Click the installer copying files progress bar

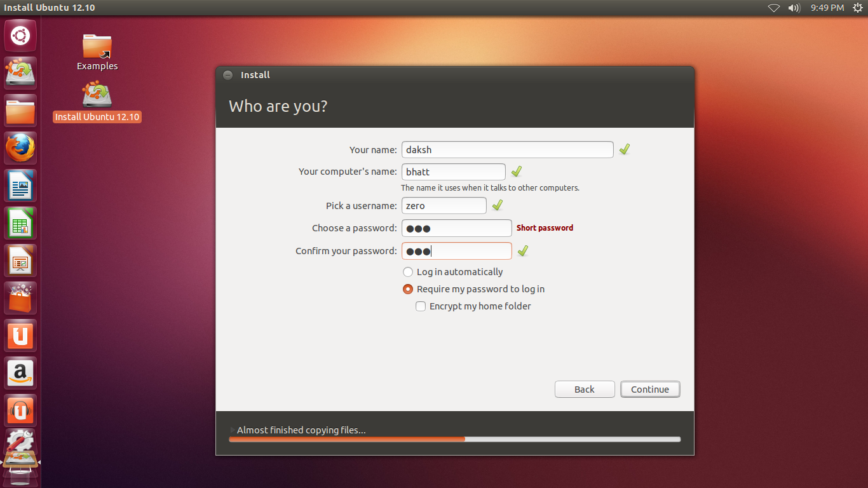[454, 439]
